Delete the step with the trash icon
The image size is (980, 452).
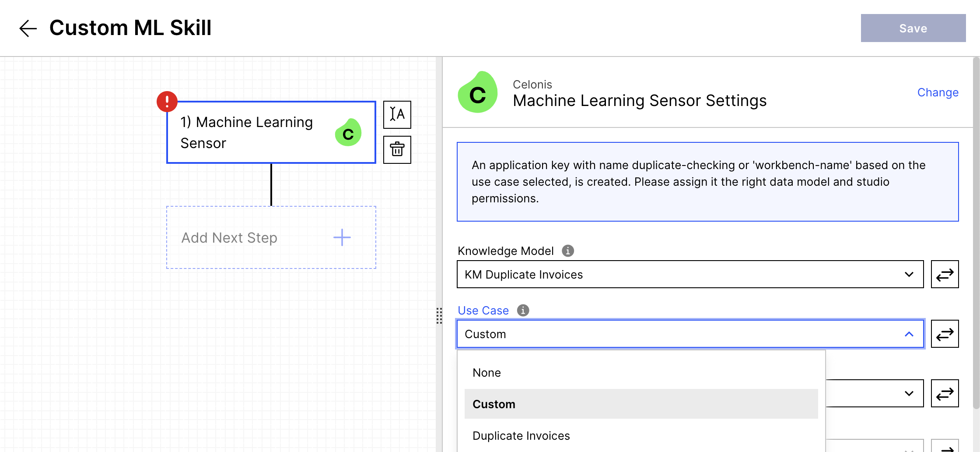click(x=397, y=150)
